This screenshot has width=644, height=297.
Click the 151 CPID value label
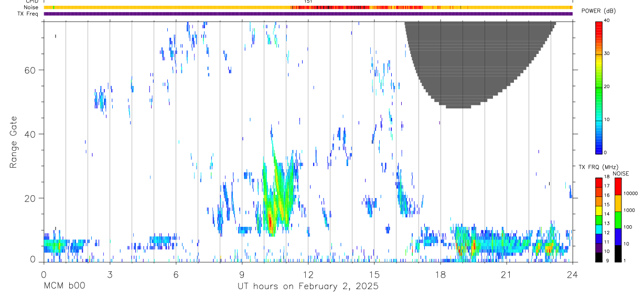(308, 2)
